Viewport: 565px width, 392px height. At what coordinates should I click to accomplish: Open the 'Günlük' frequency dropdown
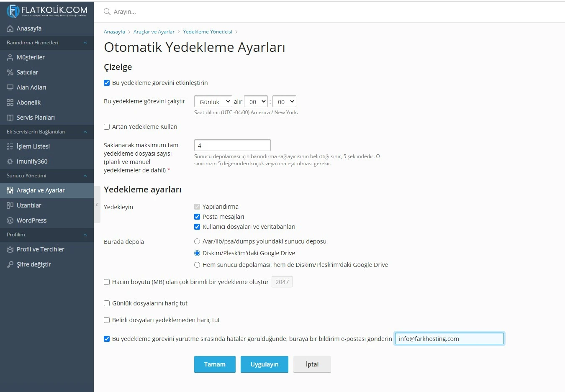click(x=213, y=101)
